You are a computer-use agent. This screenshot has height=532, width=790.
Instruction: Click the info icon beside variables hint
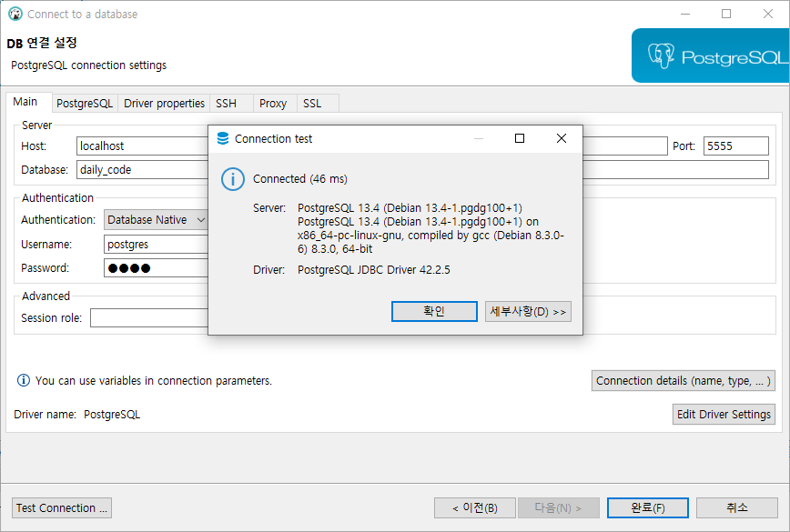tap(23, 380)
